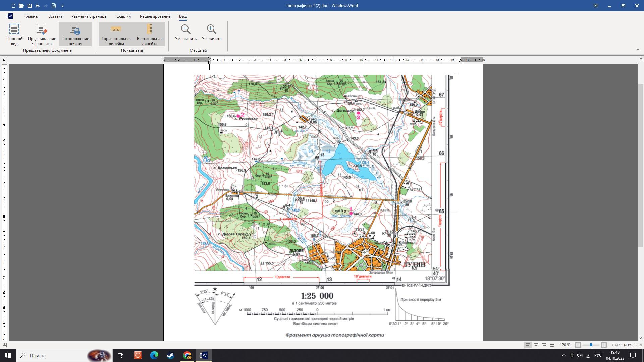Undo the last action
Viewport: 644px width, 362px height.
38,6
